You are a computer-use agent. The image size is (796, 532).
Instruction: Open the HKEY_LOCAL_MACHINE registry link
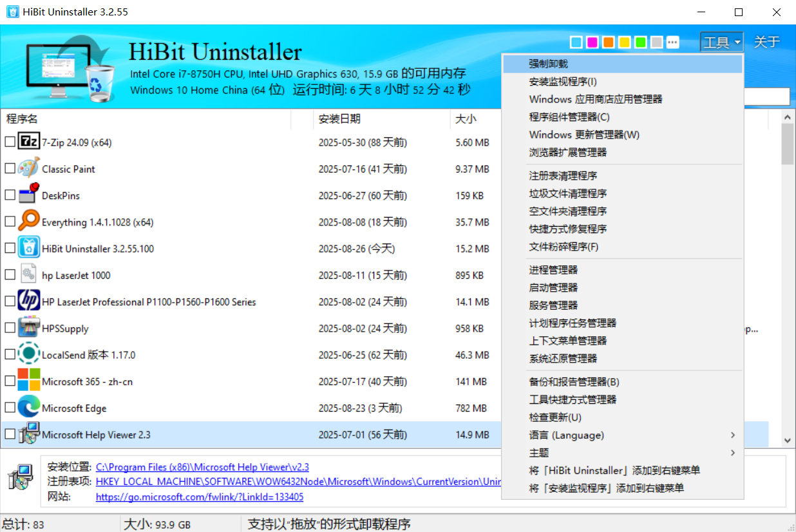298,481
